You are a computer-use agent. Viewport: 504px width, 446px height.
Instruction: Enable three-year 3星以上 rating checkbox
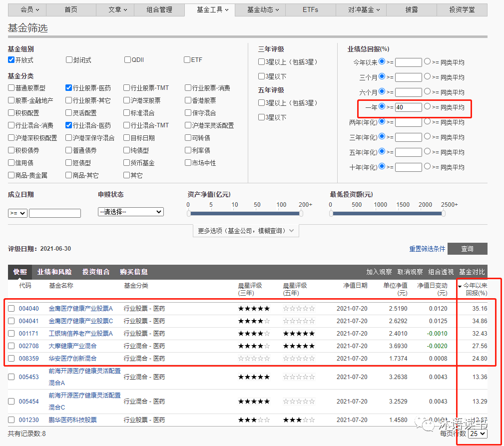(261, 62)
